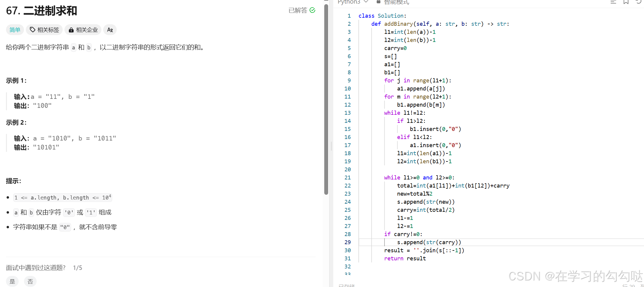Select 是 for the interview question
Screen dimensions: 644x287
[12, 281]
